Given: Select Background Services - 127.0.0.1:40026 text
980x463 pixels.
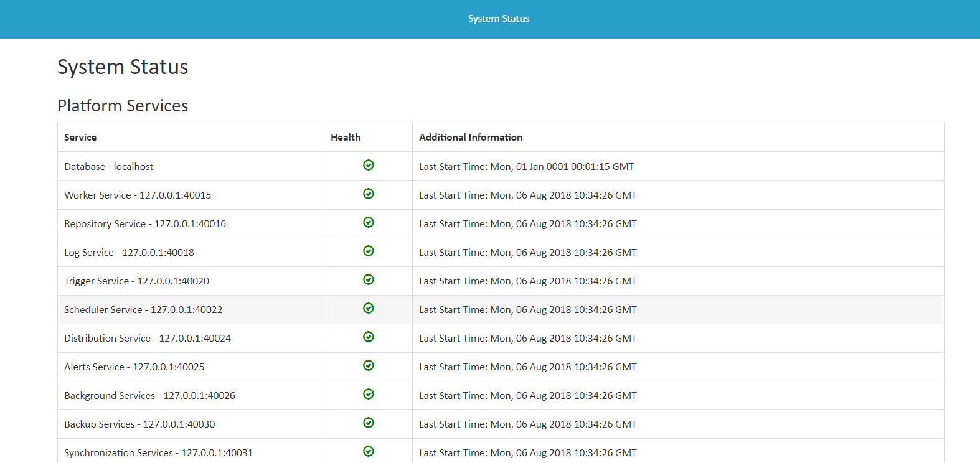Looking at the screenshot, I should click(x=149, y=396).
